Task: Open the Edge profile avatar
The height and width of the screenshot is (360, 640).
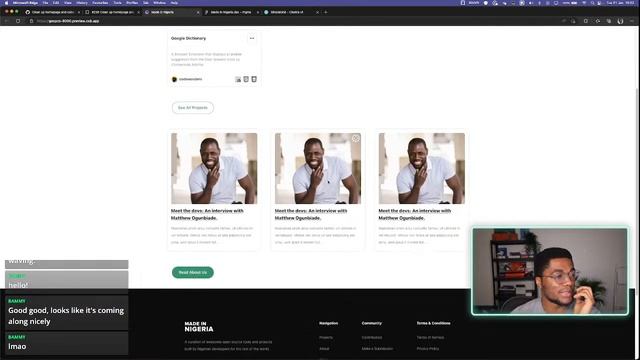Action: point(620,21)
